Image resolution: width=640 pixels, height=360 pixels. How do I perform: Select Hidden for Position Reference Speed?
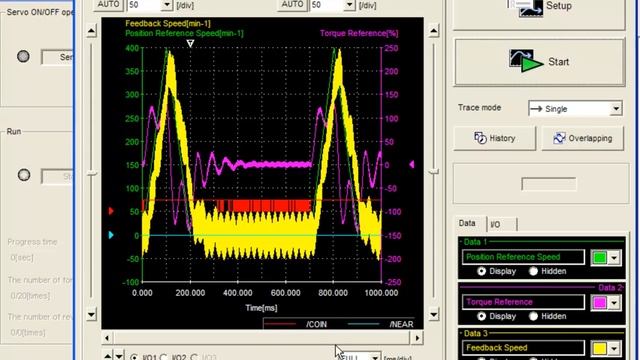[x=533, y=271]
